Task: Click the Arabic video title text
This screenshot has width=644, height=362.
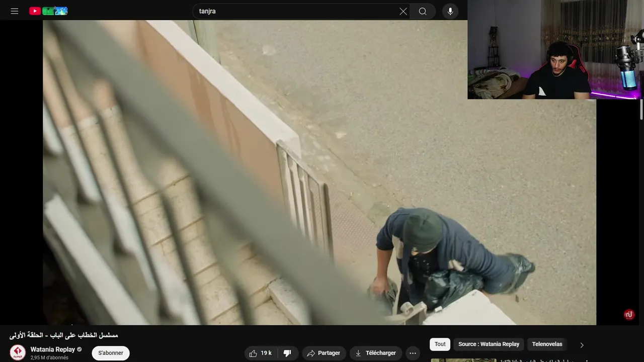Action: (64, 335)
